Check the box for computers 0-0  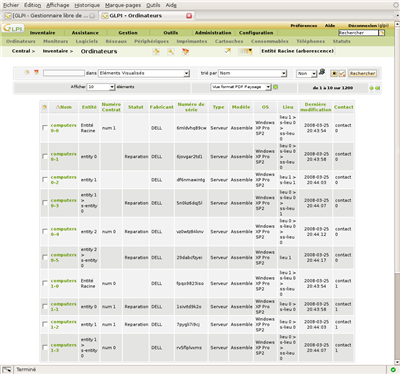pyautogui.click(x=45, y=128)
